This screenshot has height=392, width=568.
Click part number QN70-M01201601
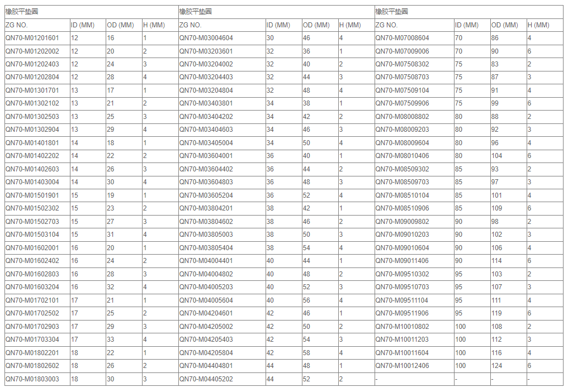(x=32, y=38)
